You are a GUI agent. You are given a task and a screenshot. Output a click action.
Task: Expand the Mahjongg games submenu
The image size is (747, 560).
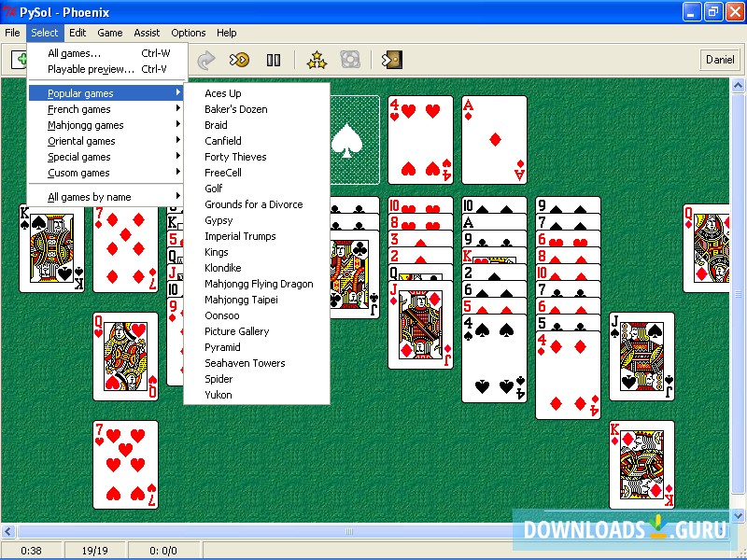106,125
